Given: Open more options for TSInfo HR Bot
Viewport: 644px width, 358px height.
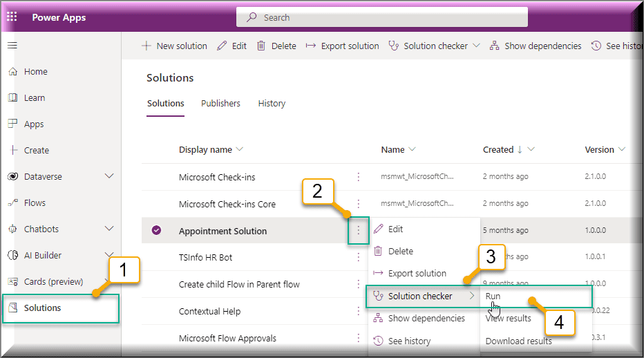Looking at the screenshot, I should point(358,257).
